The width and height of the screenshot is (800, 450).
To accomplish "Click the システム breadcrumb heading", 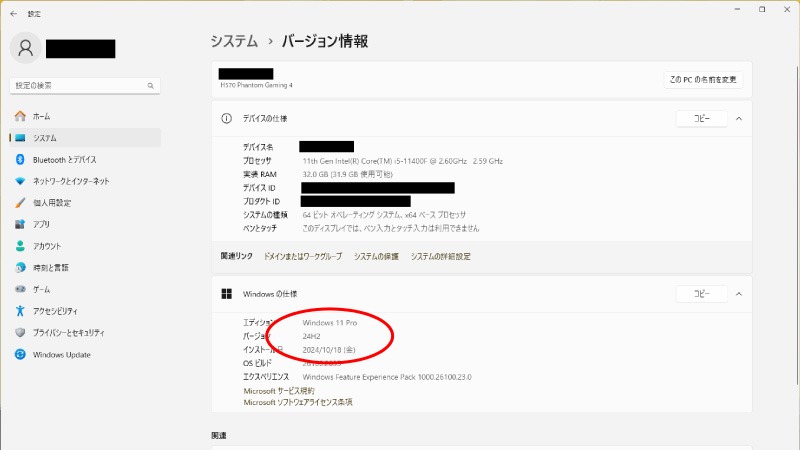I will (235, 42).
